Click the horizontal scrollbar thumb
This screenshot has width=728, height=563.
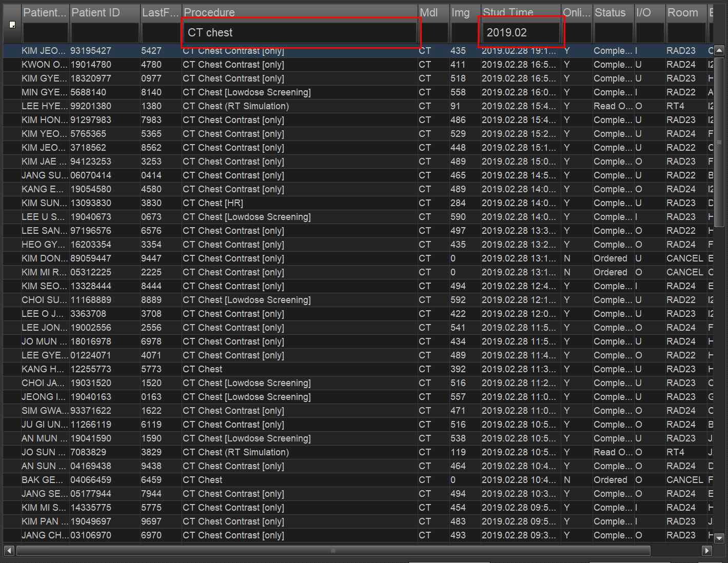[x=333, y=551]
